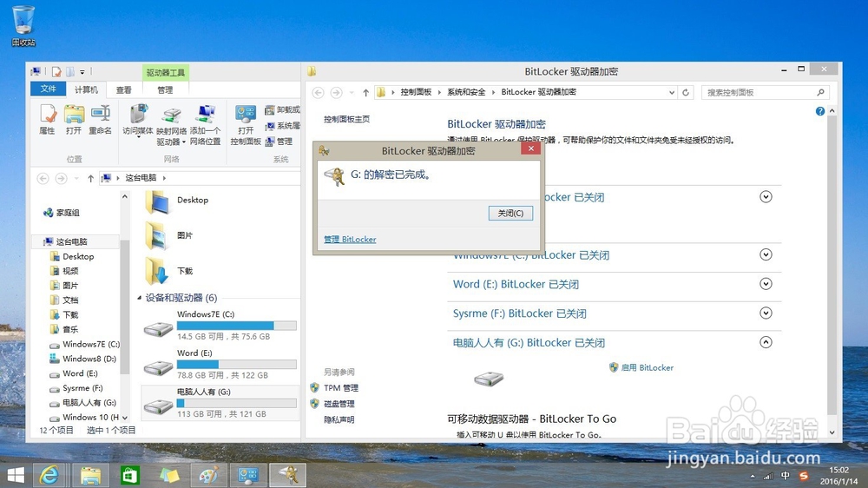The height and width of the screenshot is (488, 868).
Task: Launch Internet Explorer from taskbar
Action: pyautogui.click(x=49, y=475)
